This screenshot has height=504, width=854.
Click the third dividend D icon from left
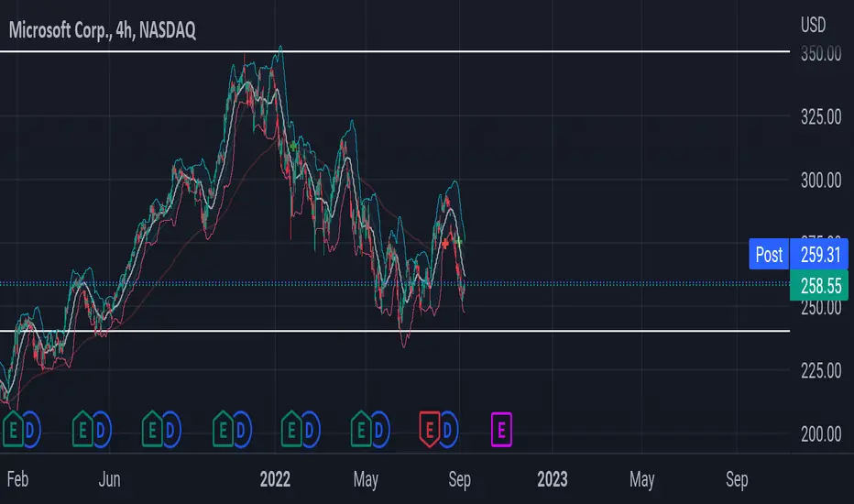pyautogui.click(x=170, y=430)
